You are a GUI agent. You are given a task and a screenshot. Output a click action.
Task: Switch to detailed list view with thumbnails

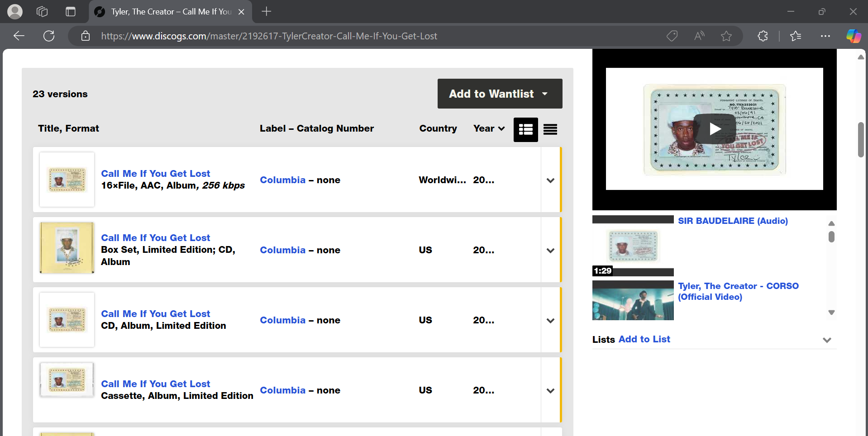pos(525,130)
